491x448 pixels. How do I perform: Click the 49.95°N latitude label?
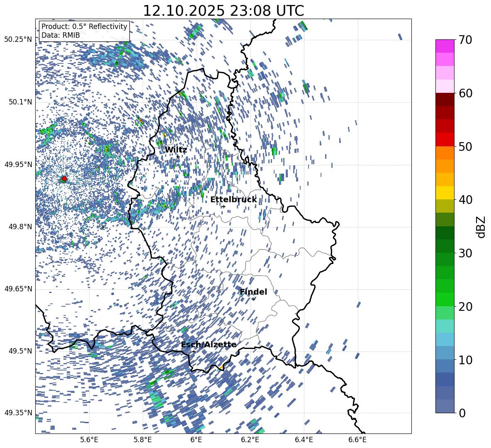click(x=18, y=165)
